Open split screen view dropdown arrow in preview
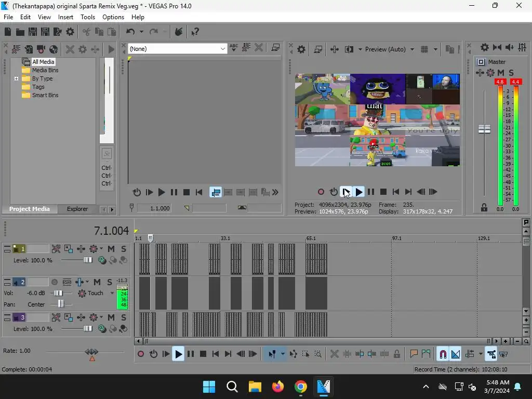 pyautogui.click(x=360, y=49)
